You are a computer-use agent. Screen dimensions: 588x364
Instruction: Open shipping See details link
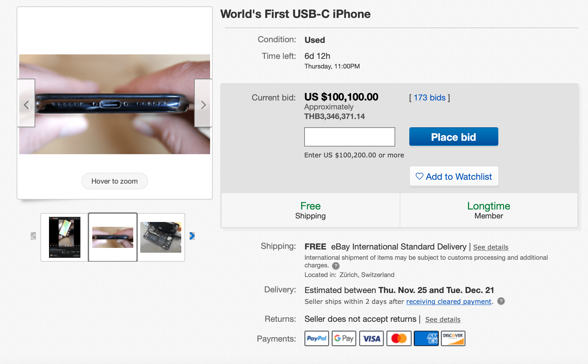click(x=491, y=247)
